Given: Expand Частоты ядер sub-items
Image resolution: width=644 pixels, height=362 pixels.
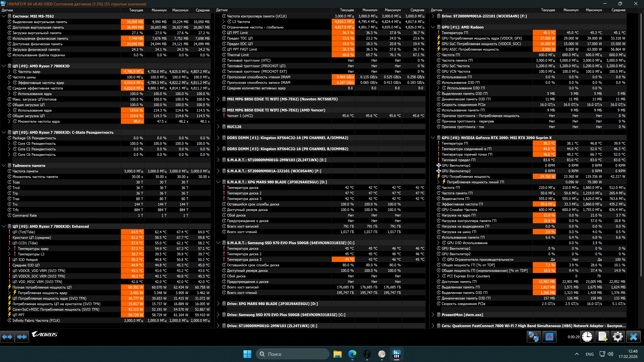Looking at the screenshot, I should point(9,72).
